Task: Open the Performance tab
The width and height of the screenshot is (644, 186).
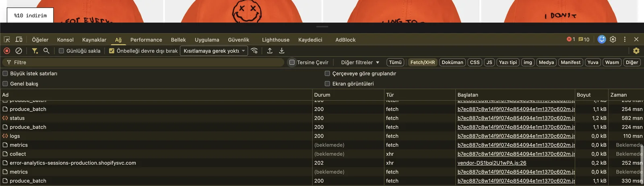Action: (146, 39)
